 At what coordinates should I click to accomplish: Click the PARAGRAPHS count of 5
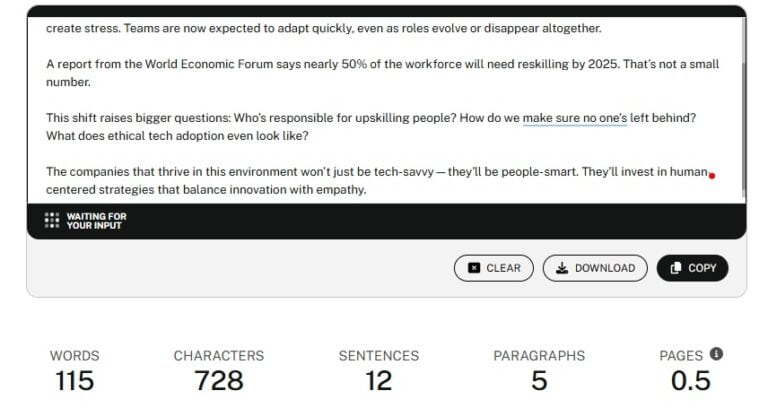click(539, 380)
